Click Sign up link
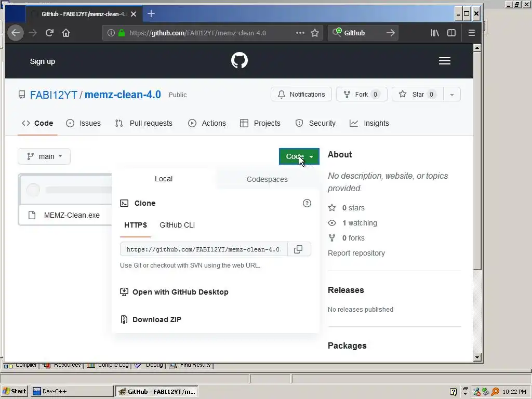The height and width of the screenshot is (399, 532). (x=43, y=61)
